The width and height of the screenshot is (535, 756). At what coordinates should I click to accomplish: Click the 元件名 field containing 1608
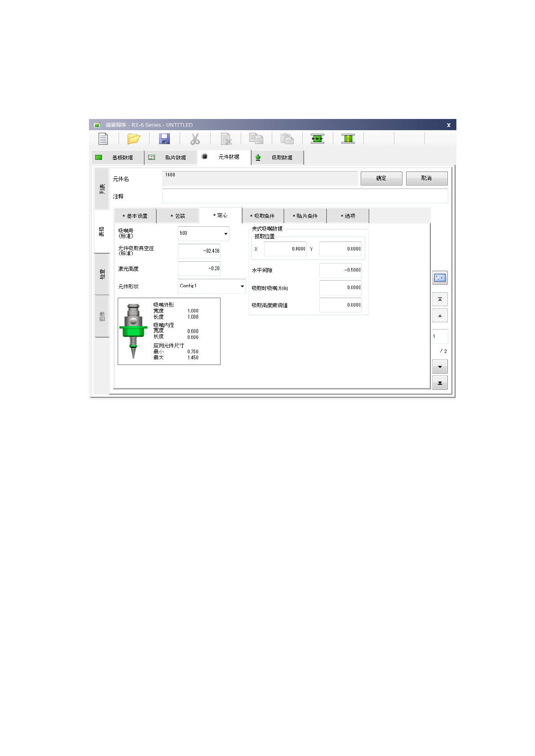(x=260, y=178)
